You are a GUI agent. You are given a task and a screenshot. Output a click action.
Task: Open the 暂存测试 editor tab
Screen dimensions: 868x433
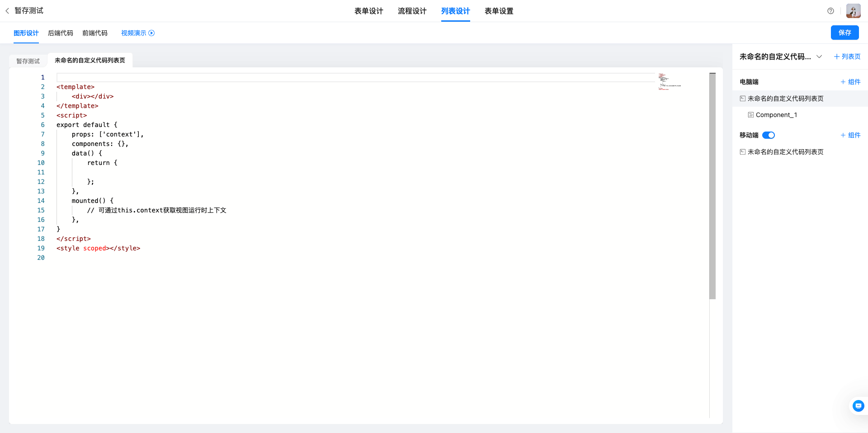[28, 61]
